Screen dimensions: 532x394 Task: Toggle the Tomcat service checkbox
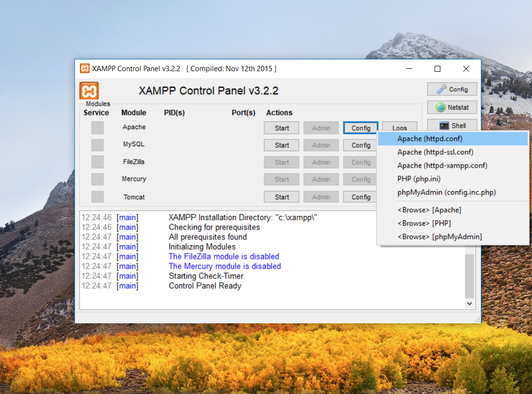97,197
